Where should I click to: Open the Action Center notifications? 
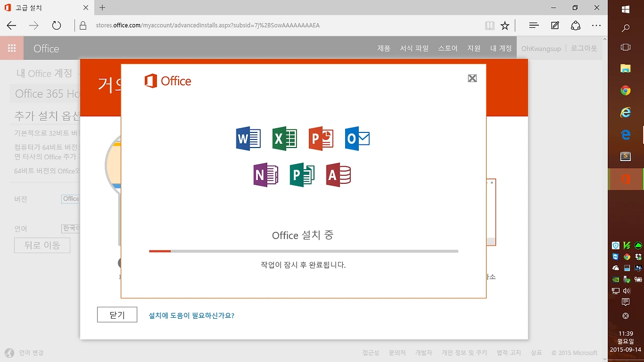[626, 302]
